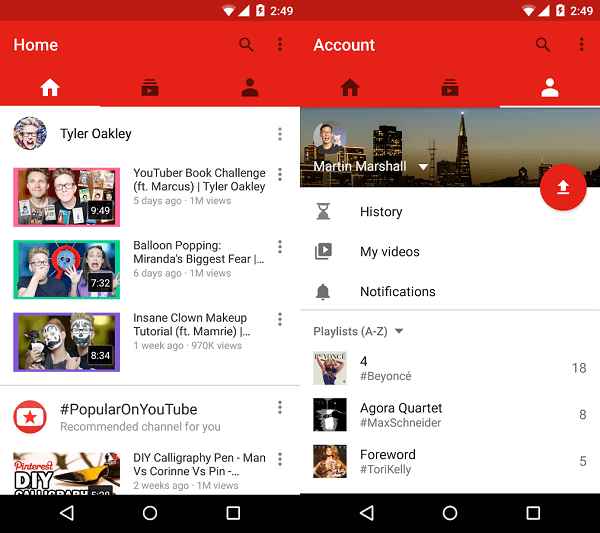Tap the search icon on Home screen
Image resolution: width=600 pixels, height=533 pixels.
pyautogui.click(x=246, y=45)
